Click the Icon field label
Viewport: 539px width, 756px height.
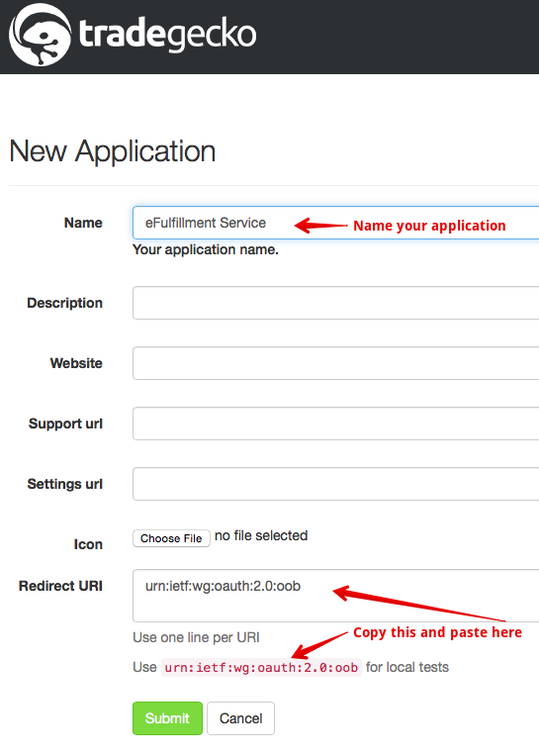pyautogui.click(x=88, y=544)
